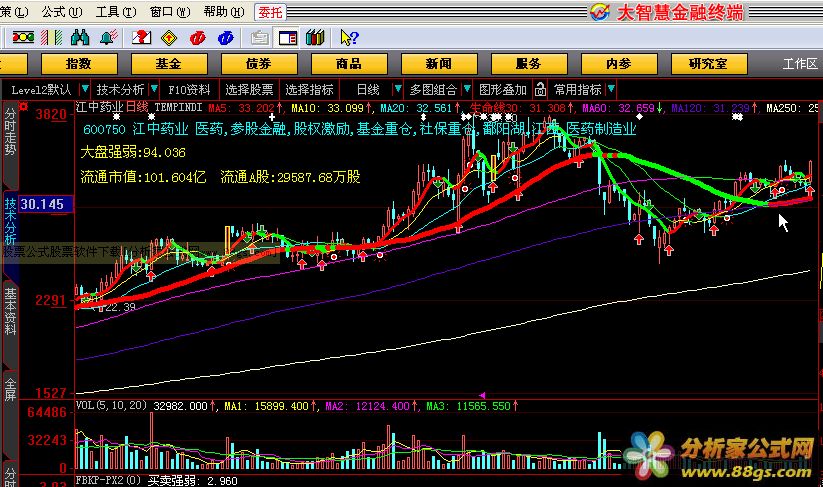This screenshot has height=487, width=823.
Task: Open the 工具 menu
Action: 115,12
